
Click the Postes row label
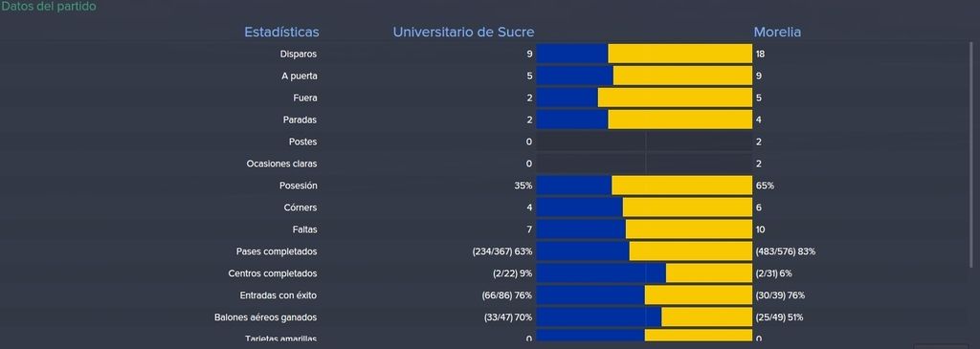[x=302, y=142]
